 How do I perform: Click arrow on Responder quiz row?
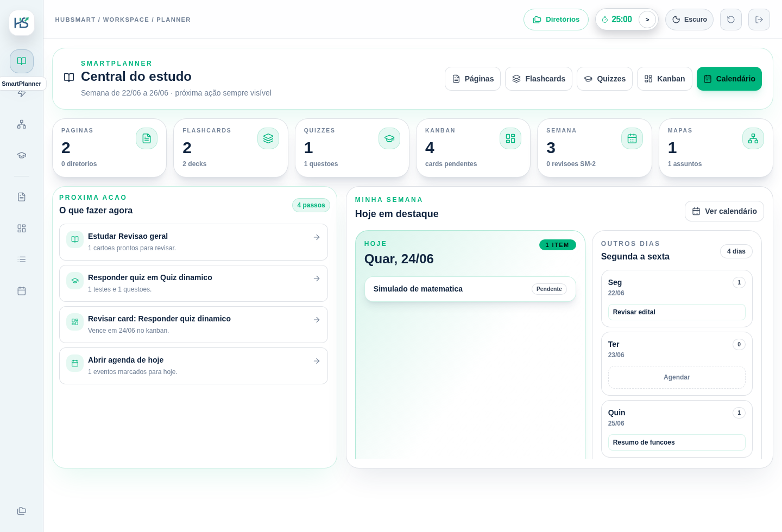pyautogui.click(x=317, y=278)
